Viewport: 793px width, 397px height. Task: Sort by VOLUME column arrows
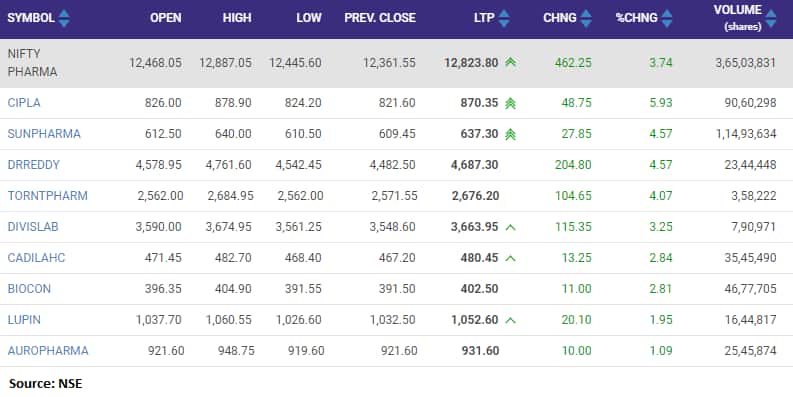(771, 18)
